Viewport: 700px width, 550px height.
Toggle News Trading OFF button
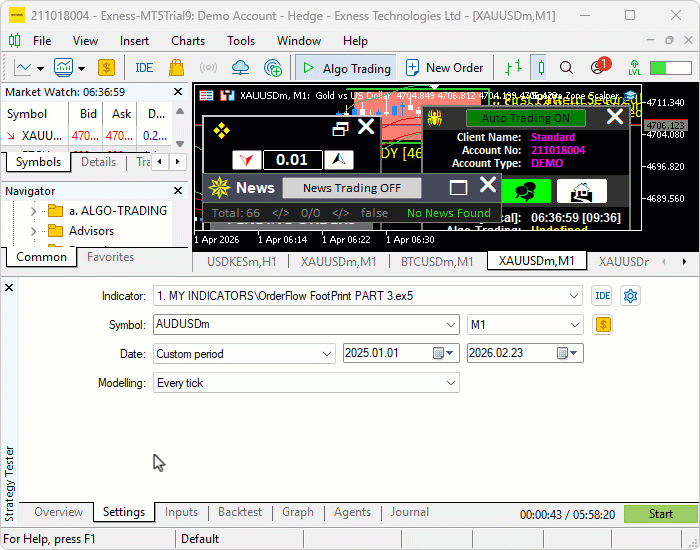[352, 188]
